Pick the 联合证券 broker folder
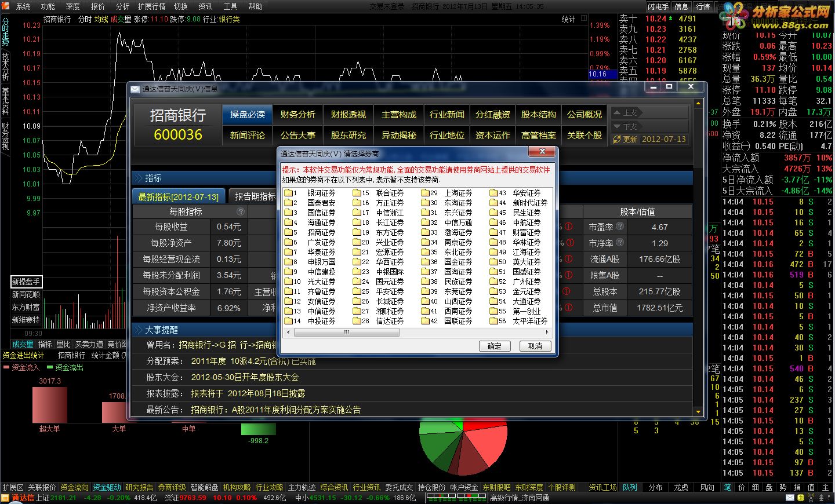This screenshot has height=504, width=835. pos(379,193)
